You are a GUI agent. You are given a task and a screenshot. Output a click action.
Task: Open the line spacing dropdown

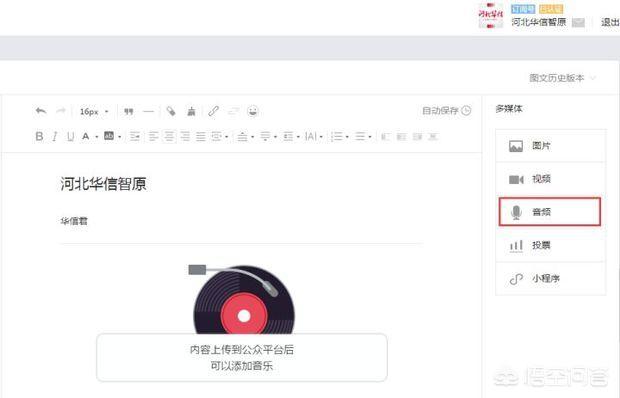(x=291, y=137)
